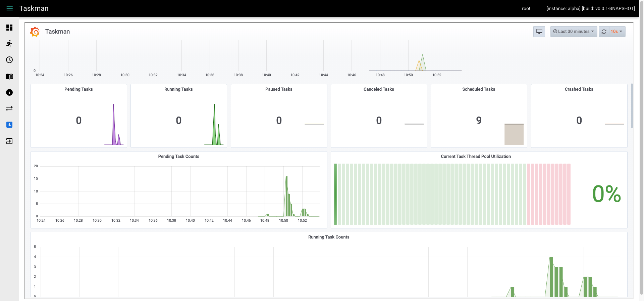Click the Scheduled Tasks value 9

click(x=479, y=120)
